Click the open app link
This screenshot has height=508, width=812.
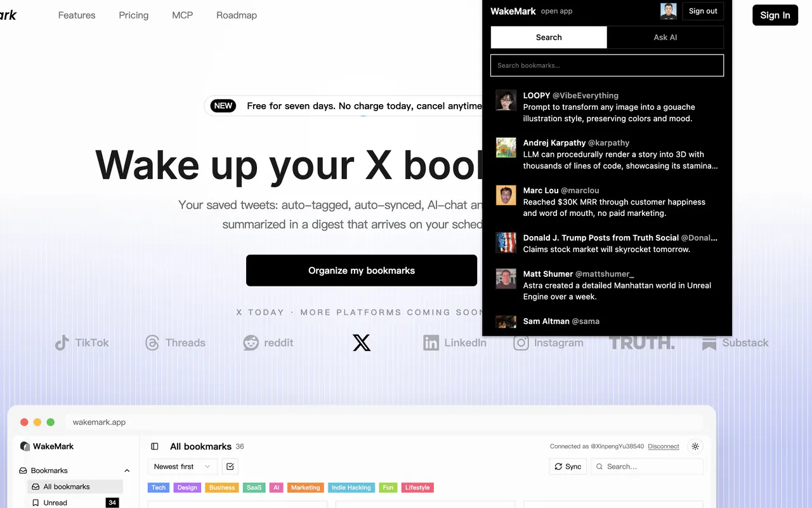point(556,11)
